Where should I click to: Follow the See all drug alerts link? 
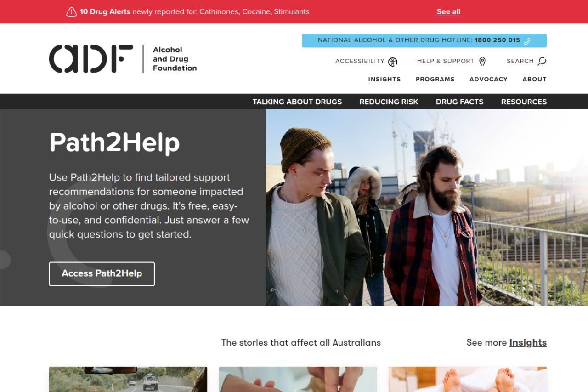pos(448,12)
